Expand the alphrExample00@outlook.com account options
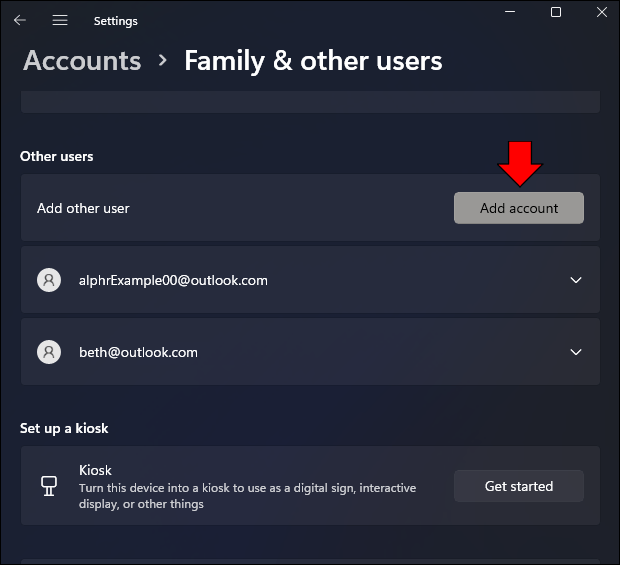This screenshot has width=620, height=565. [x=576, y=280]
